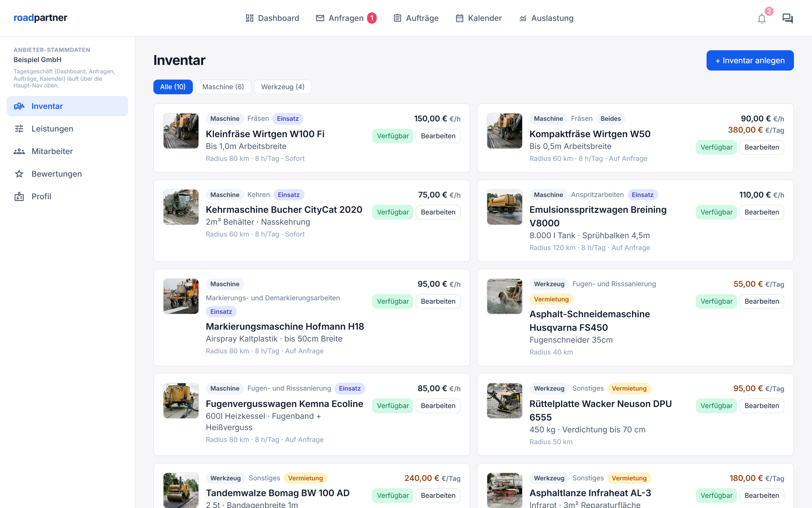
Task: Toggle Verfügbar status of Asphalt-Schneidemaschine Husqvarna
Action: (716, 301)
